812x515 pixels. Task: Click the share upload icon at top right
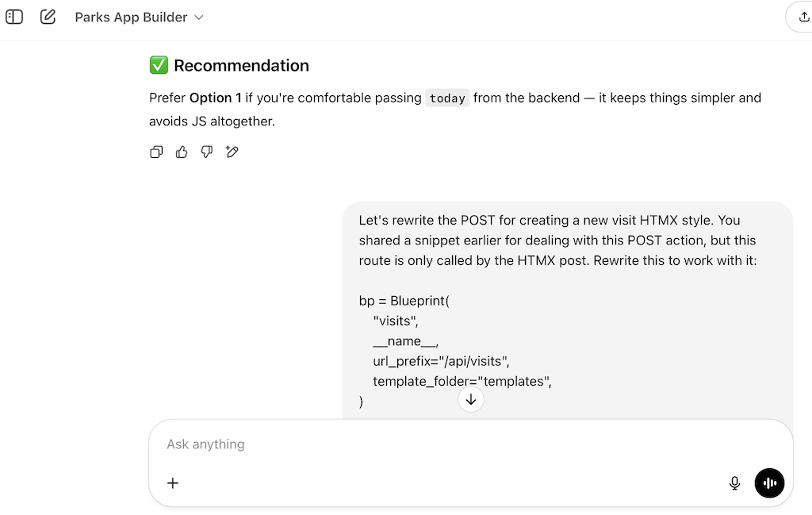[x=803, y=17]
